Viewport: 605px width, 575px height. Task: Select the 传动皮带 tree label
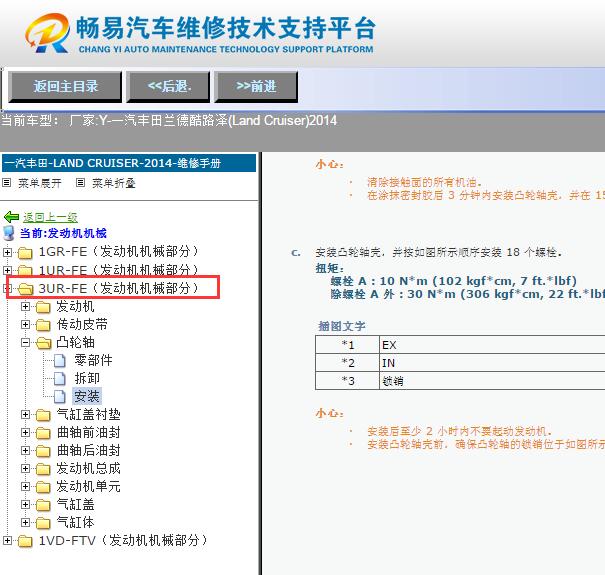coord(82,324)
